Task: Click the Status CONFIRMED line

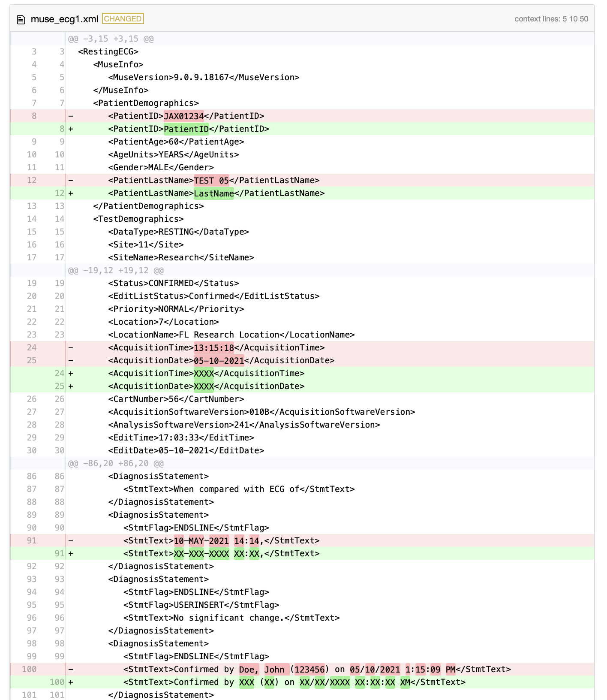Action: (x=174, y=283)
